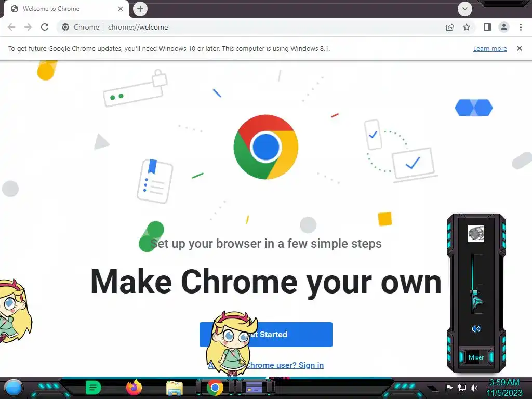Open audio device icon in volume panel
Screen dimensions: 532x399
point(476,234)
